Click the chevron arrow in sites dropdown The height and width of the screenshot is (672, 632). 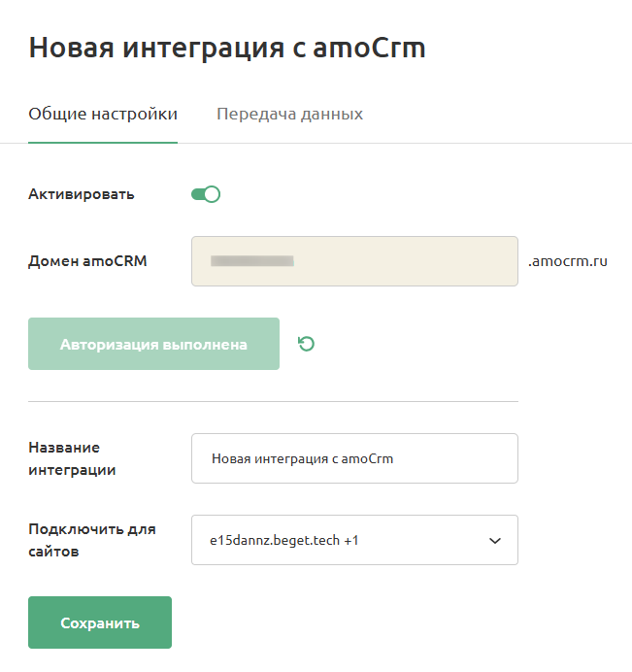click(x=494, y=540)
